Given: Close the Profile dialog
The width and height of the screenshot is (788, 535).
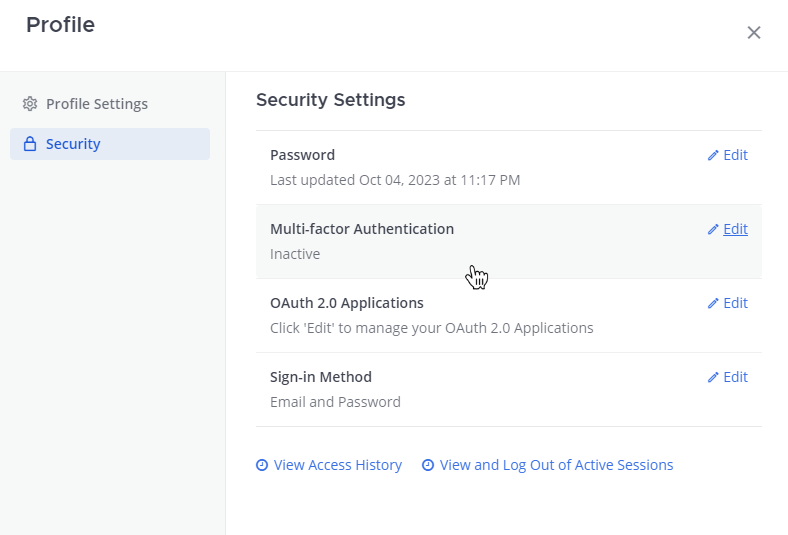Looking at the screenshot, I should 754,33.
